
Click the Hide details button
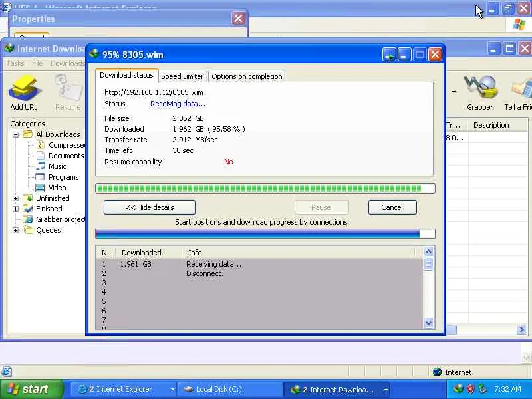pyautogui.click(x=150, y=207)
